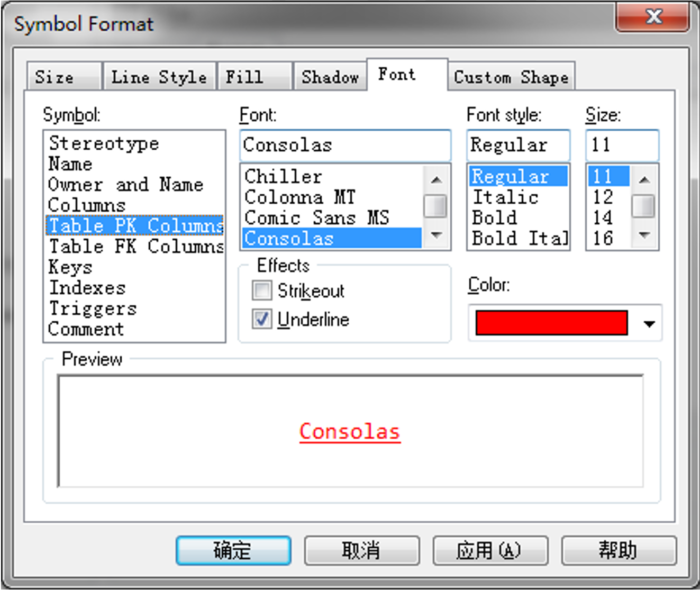Click the Font name input field
700x590 pixels.
tap(345, 145)
